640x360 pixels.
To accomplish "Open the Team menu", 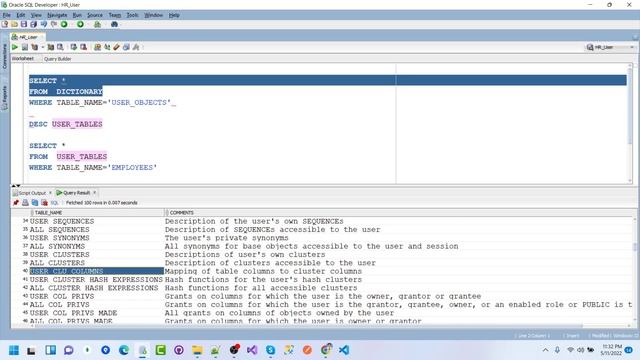I will [115, 15].
